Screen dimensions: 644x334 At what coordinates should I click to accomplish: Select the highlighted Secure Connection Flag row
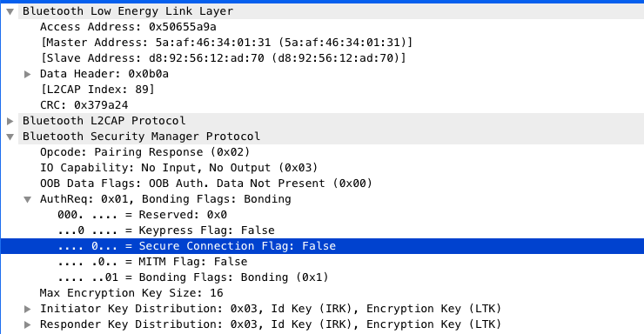(322, 246)
